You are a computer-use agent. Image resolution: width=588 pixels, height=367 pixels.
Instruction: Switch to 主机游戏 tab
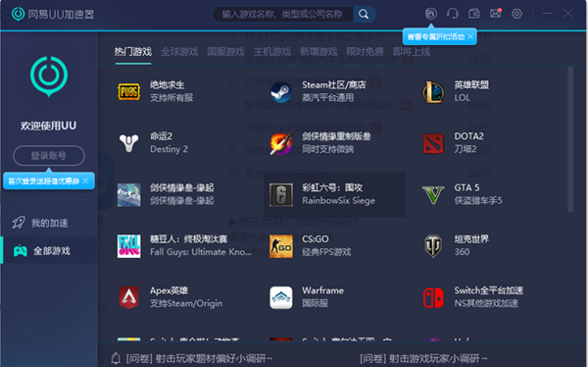pyautogui.click(x=272, y=51)
